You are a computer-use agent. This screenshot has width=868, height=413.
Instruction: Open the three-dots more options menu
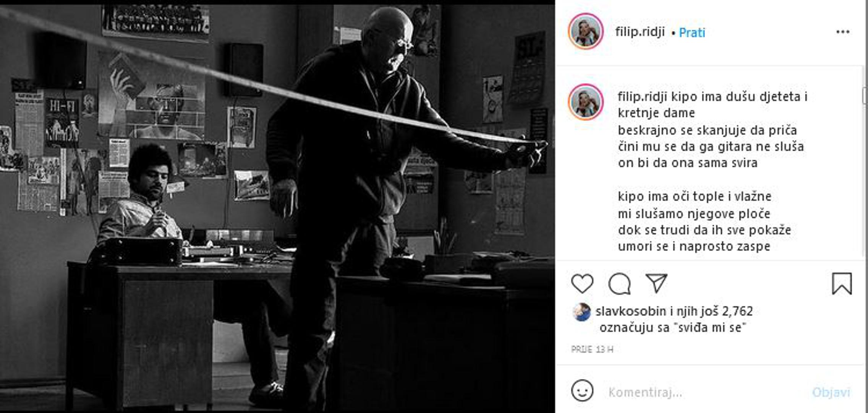tap(843, 32)
